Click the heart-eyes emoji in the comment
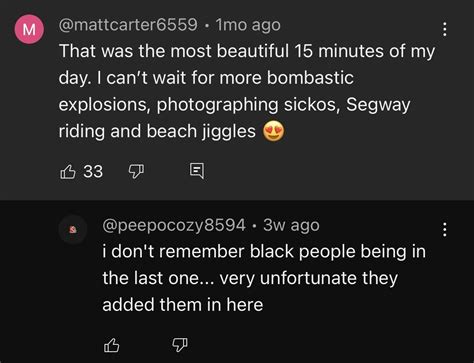Viewport: 474px width, 363px height. pyautogui.click(x=274, y=131)
